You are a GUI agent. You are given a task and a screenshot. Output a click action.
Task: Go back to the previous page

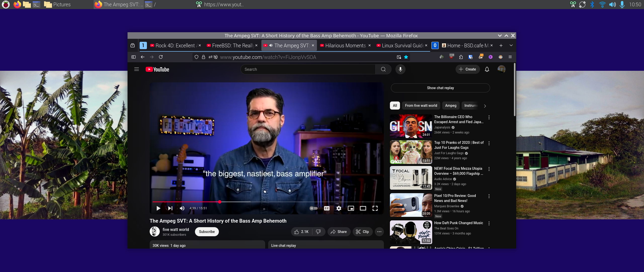tap(143, 57)
